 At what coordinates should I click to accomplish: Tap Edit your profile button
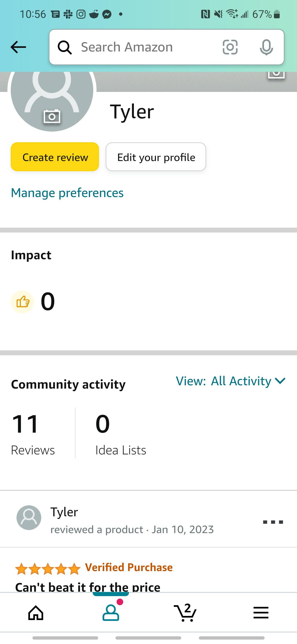click(x=156, y=157)
